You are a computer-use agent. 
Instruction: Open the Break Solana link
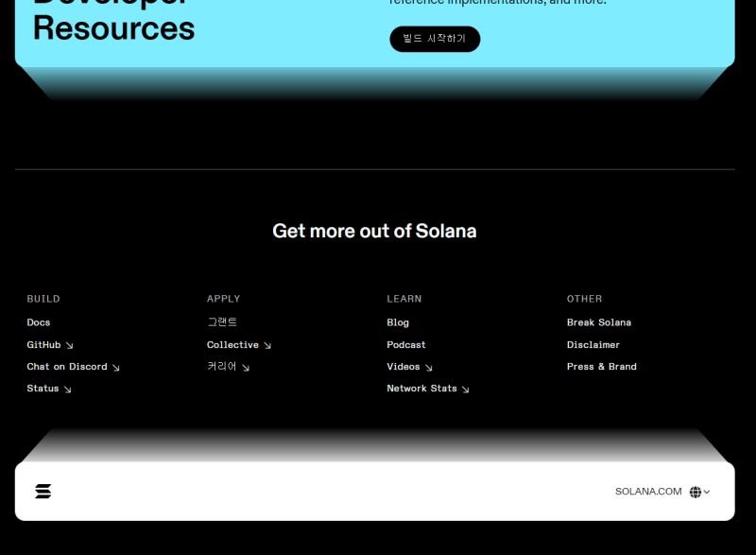coord(599,322)
